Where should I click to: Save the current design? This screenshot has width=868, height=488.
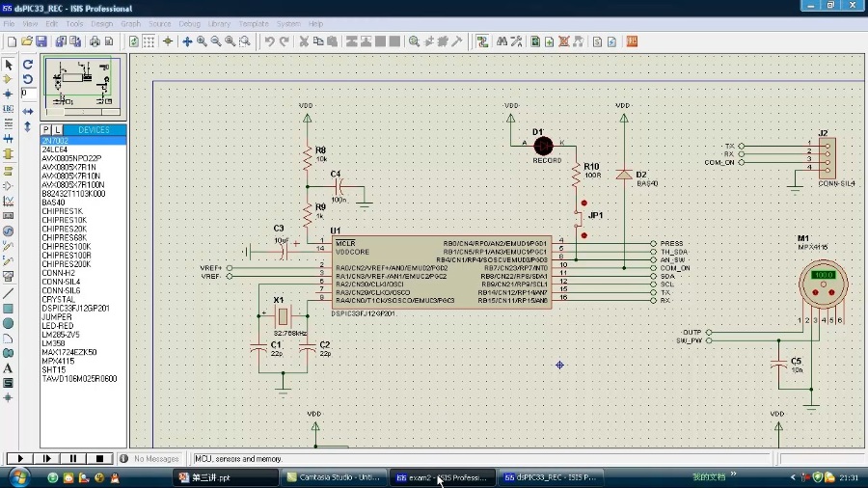coord(41,41)
